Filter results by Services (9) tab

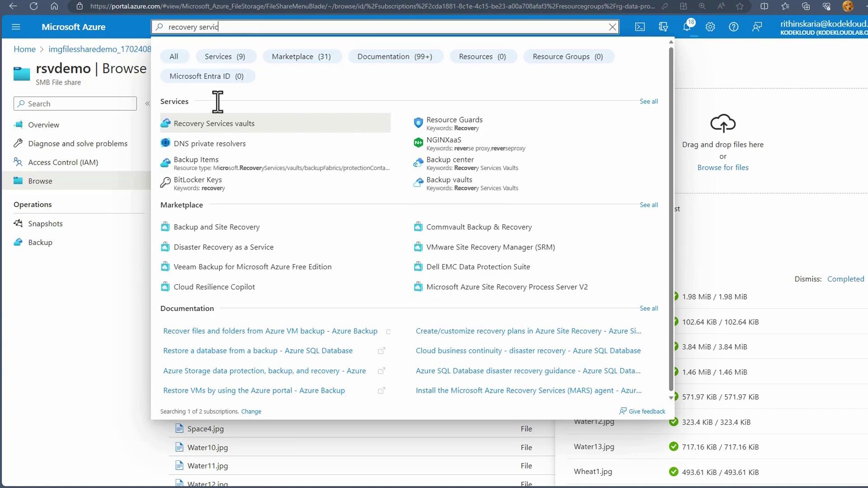click(225, 56)
